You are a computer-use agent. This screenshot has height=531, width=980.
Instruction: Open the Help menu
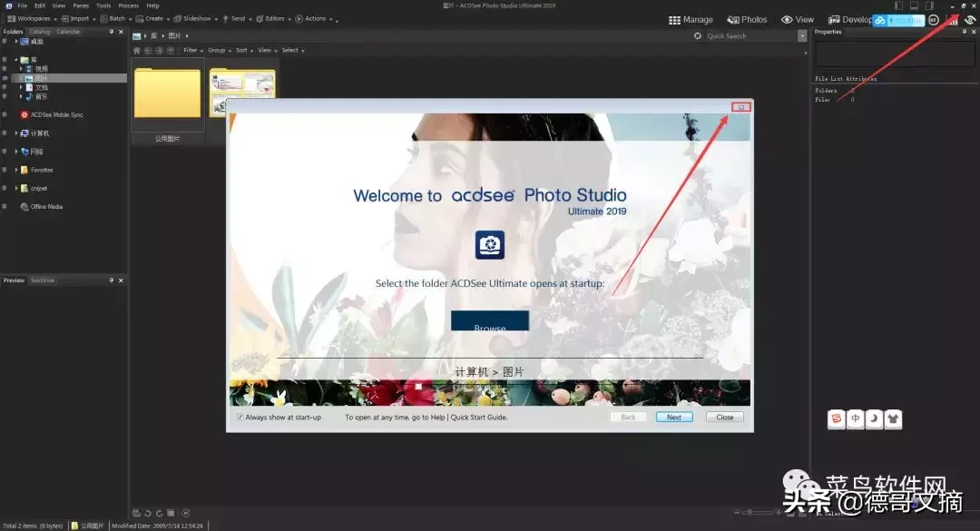coord(153,5)
